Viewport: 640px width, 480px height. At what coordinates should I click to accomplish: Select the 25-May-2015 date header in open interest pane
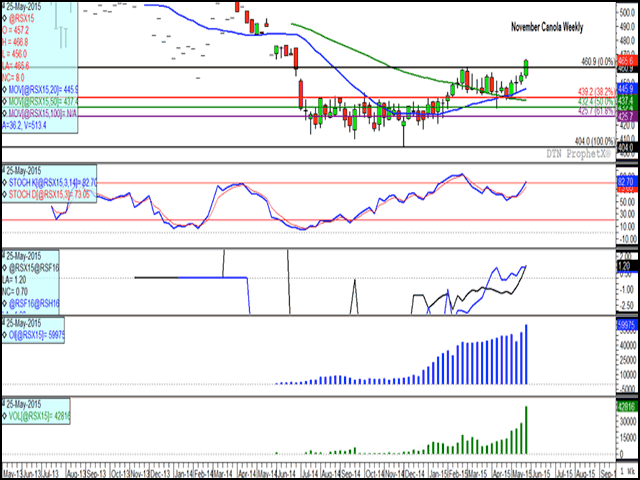click(x=22, y=324)
